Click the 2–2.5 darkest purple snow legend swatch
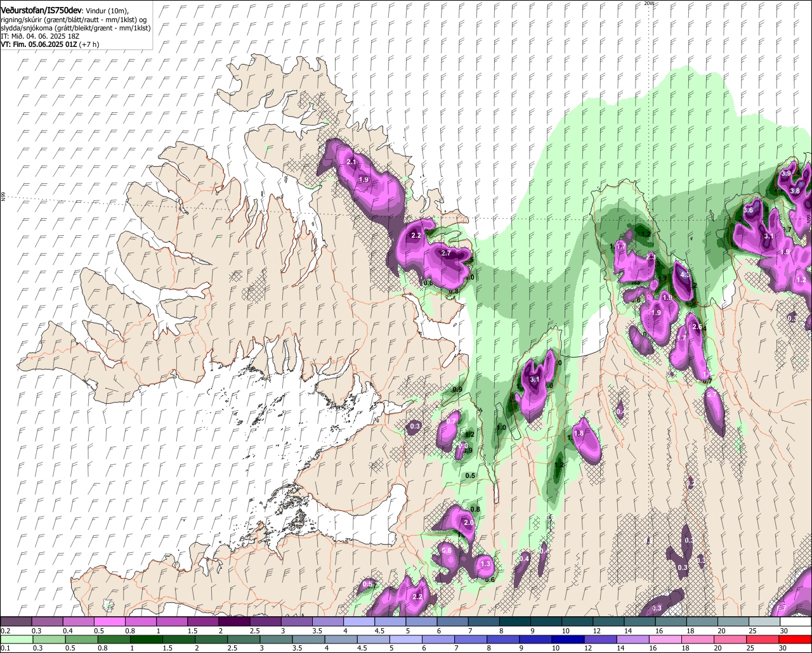Screen dimensions: 812x653 pyautogui.click(x=234, y=622)
